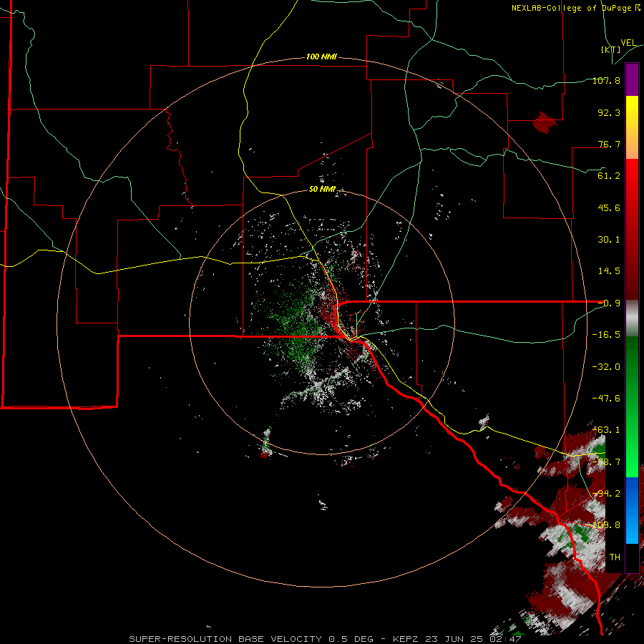Select the -47.6 velocity scale value
Screen dimensions: 644x644
606,399
